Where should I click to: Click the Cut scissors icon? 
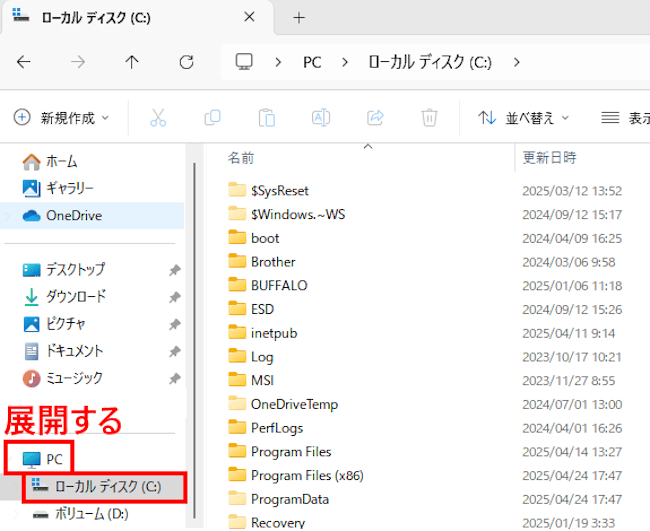point(158,118)
